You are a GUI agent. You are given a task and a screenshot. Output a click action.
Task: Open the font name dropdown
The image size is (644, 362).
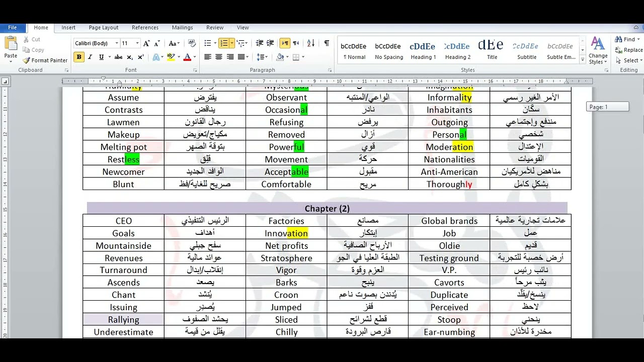117,44
